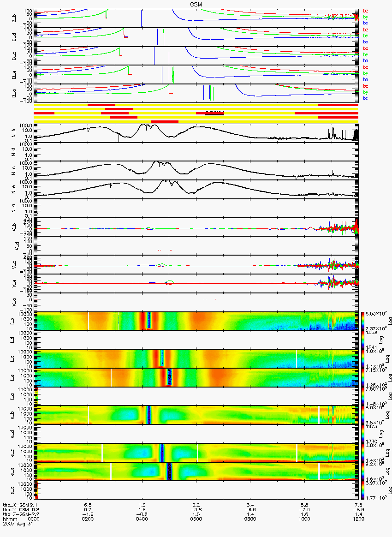Click the thc_Y-GSM row label
This screenshot has width=392, height=537.
pyautogui.click(x=16, y=510)
